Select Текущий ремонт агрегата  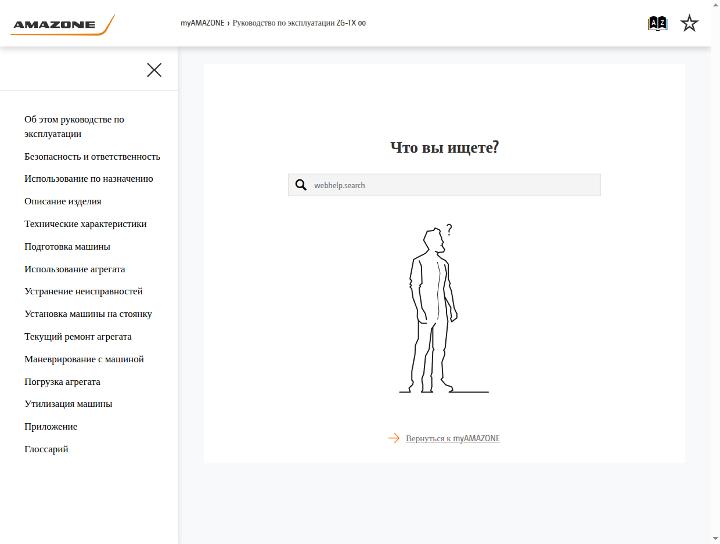[78, 336]
